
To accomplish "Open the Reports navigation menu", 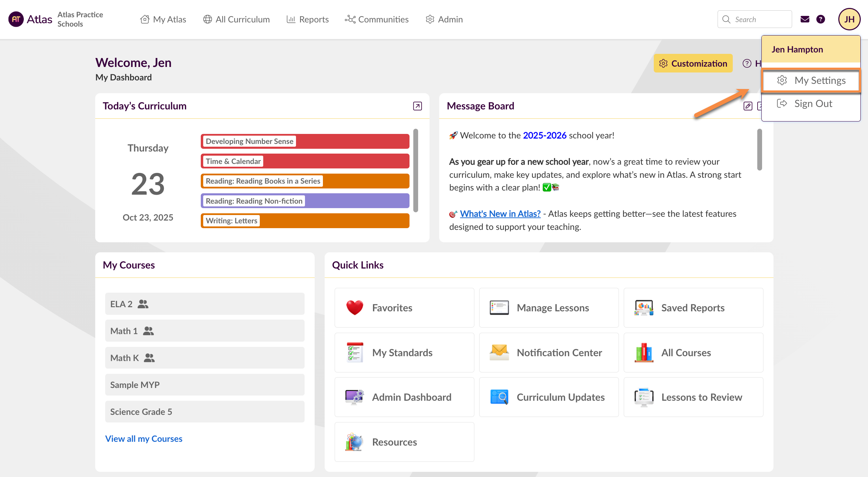I will 307,19.
